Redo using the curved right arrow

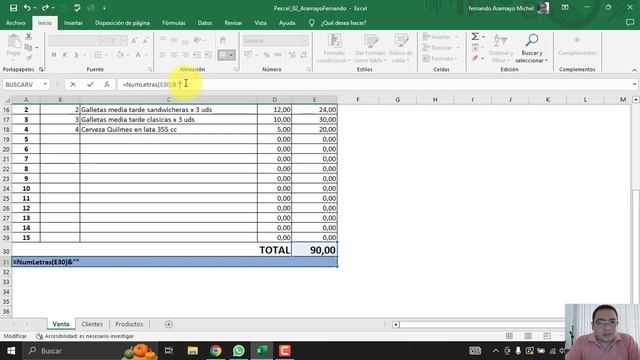45,8
